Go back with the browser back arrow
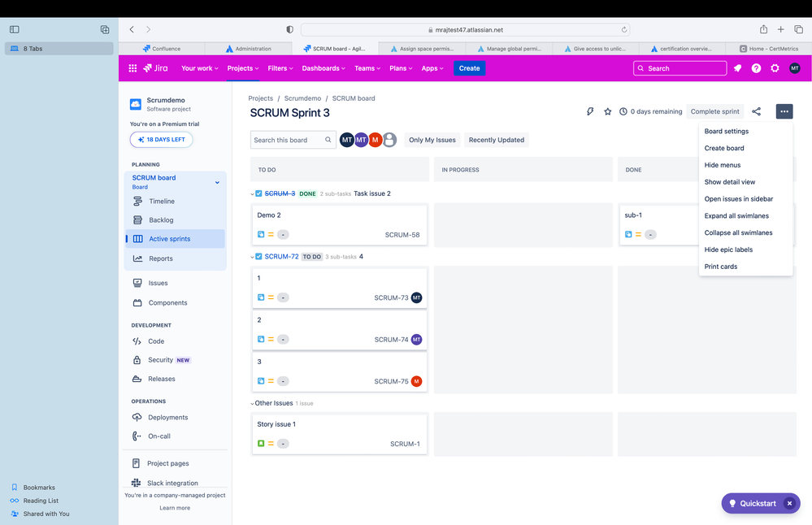This screenshot has width=812, height=525. click(132, 29)
